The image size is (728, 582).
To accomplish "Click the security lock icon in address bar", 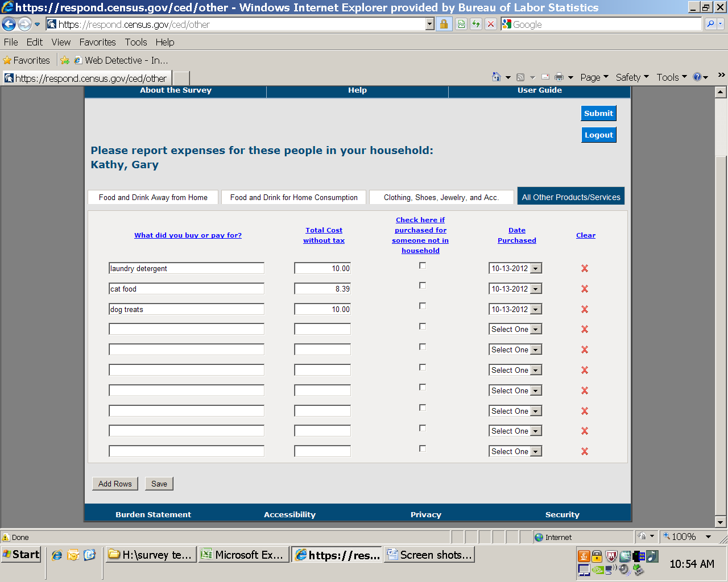I will coord(444,24).
